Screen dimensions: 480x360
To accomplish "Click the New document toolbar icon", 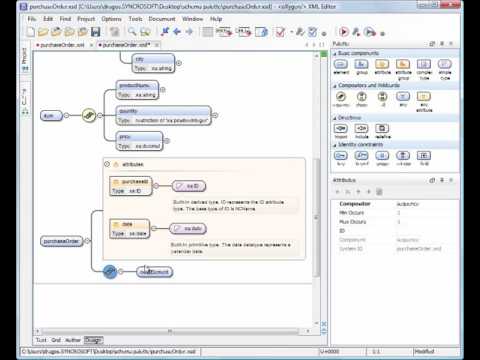I will pyautogui.click(x=30, y=32).
